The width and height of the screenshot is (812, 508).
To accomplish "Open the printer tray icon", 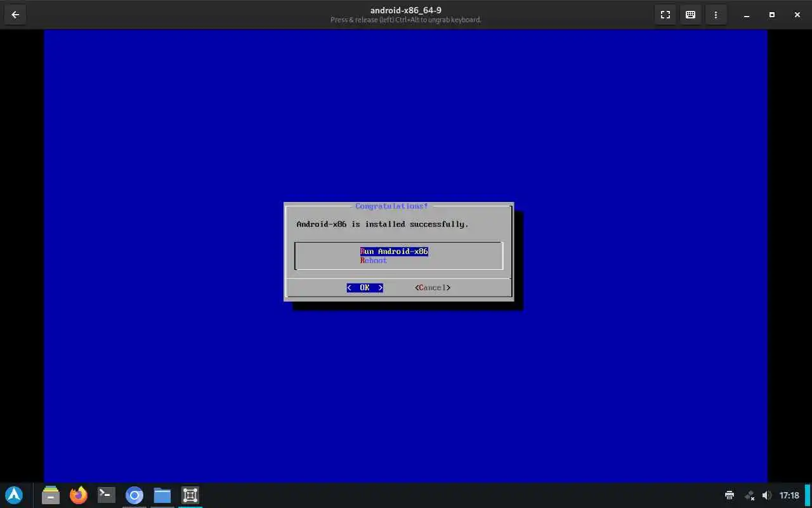I will (730, 495).
